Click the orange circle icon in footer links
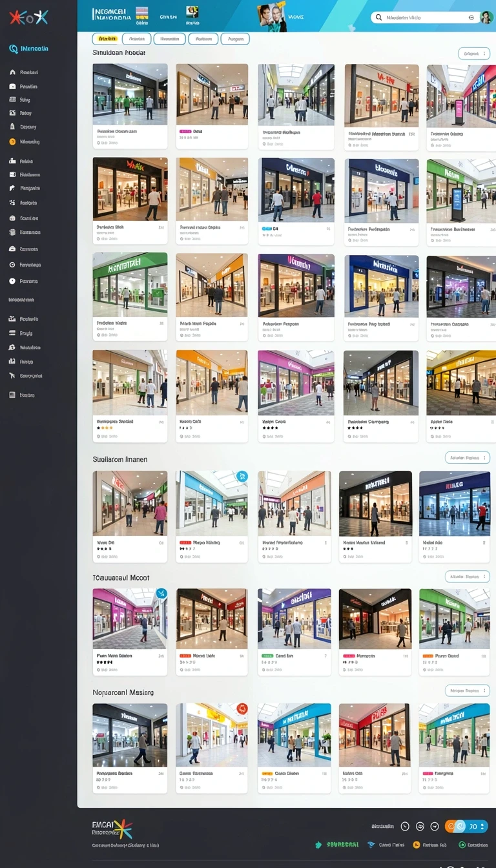This screenshot has width=496, height=868. (417, 845)
